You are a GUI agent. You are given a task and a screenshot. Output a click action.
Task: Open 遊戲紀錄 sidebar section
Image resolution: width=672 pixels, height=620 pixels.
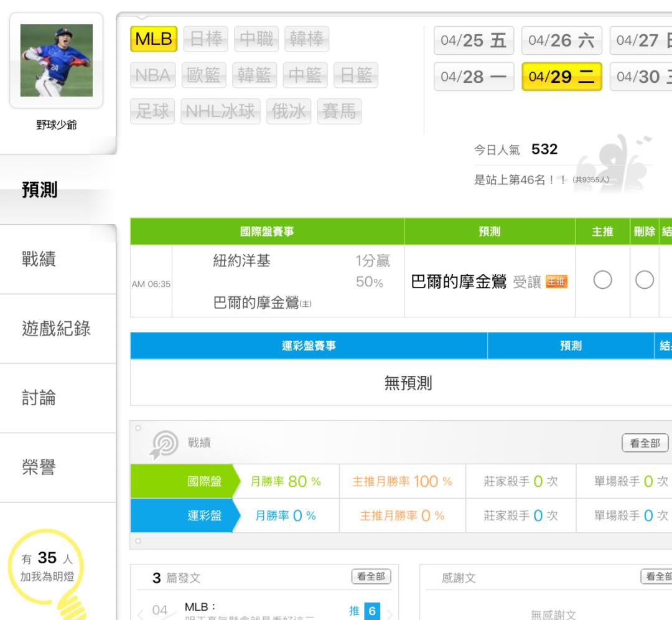[58, 329]
